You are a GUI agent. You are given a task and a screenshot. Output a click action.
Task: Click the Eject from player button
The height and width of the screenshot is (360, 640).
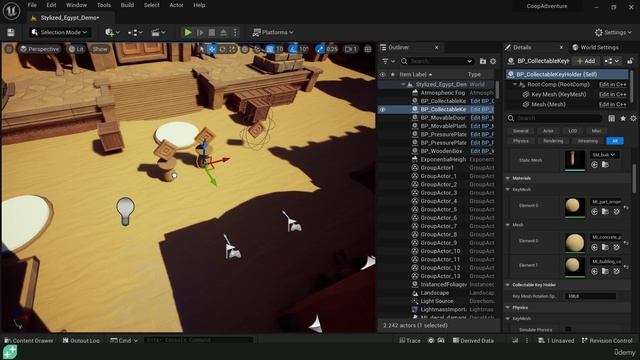click(223, 32)
